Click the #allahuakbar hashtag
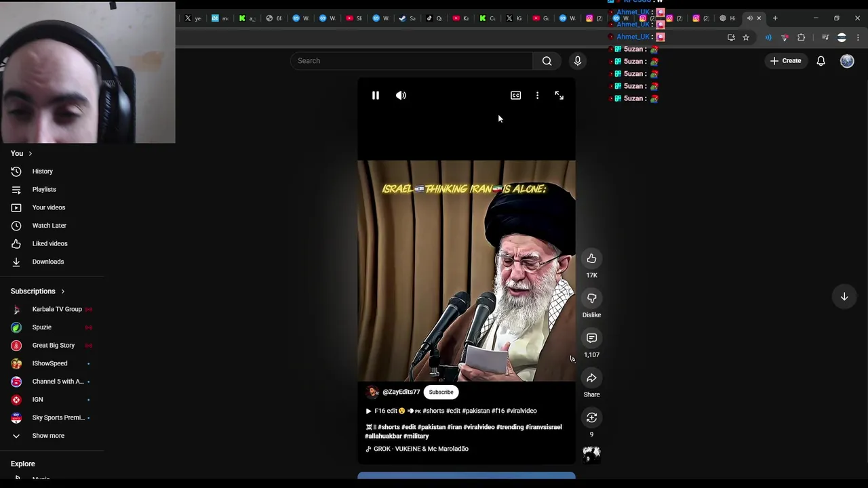 point(383,436)
